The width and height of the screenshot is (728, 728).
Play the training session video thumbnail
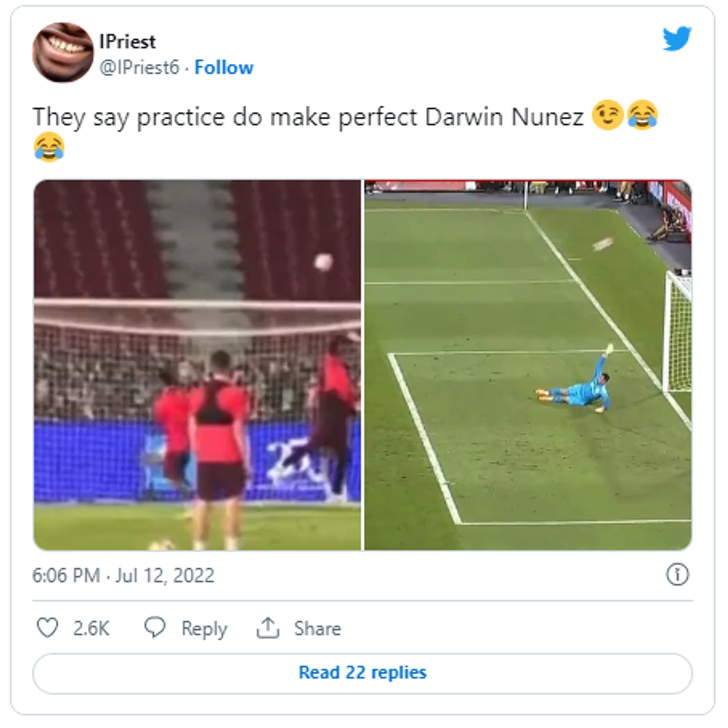tap(197, 365)
